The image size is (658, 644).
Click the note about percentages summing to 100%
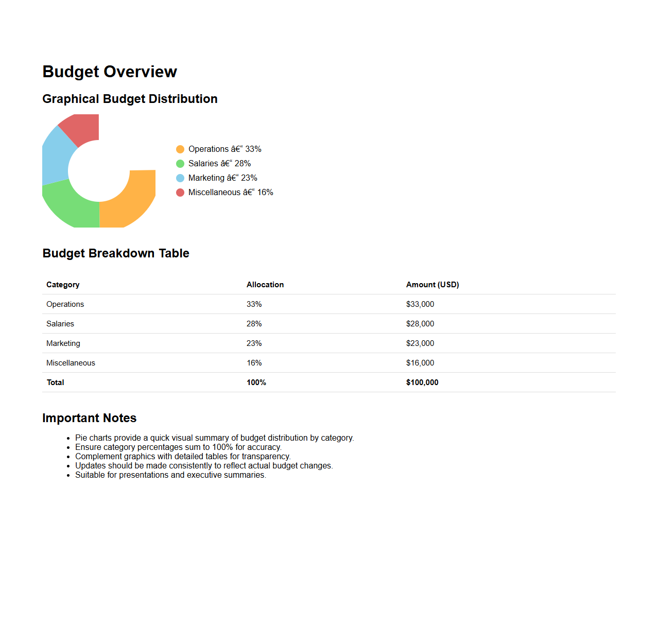click(178, 447)
